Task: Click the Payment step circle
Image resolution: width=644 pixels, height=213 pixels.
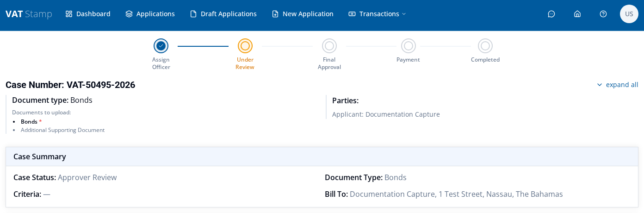Action: pos(409,46)
